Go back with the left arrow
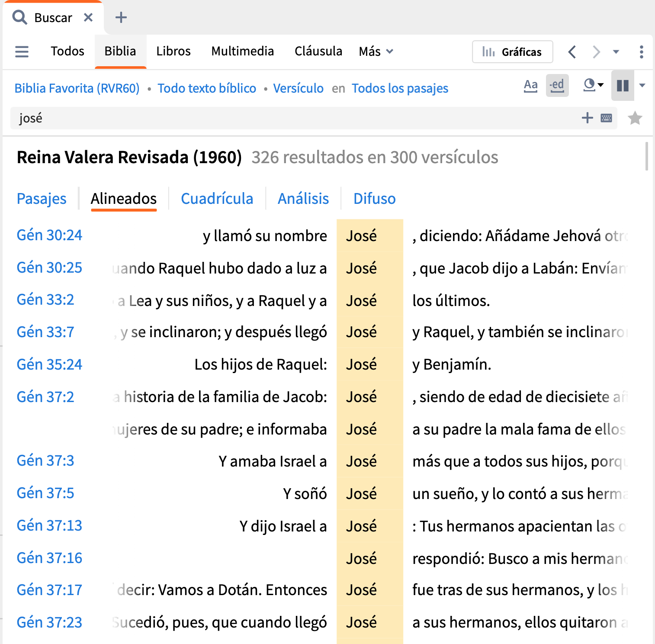This screenshot has height=644, width=655. 572,52
